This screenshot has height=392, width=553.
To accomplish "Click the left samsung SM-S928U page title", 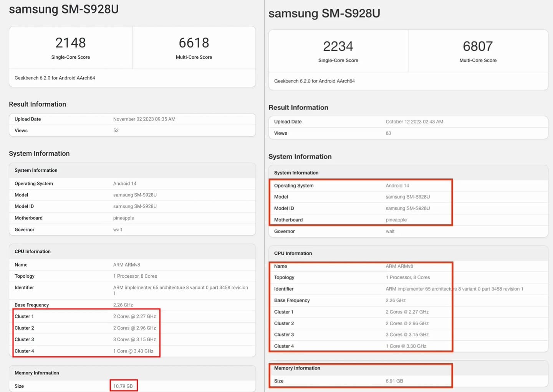I will [64, 9].
